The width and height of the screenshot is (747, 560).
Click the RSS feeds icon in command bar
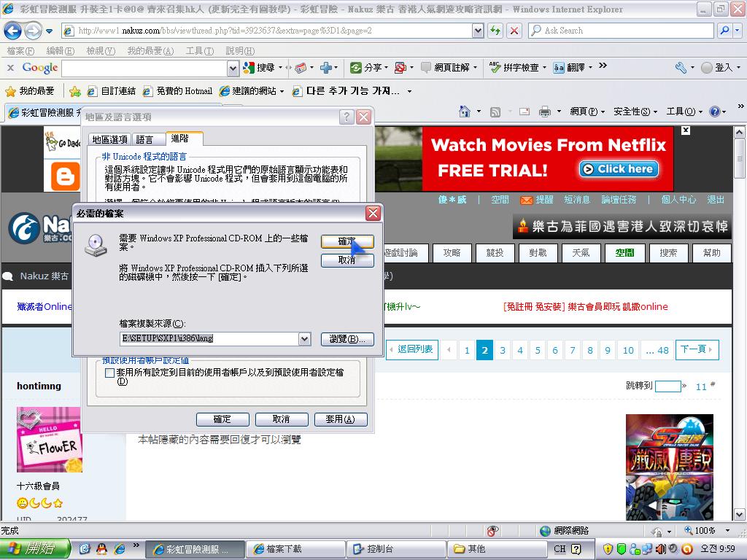[x=495, y=112]
